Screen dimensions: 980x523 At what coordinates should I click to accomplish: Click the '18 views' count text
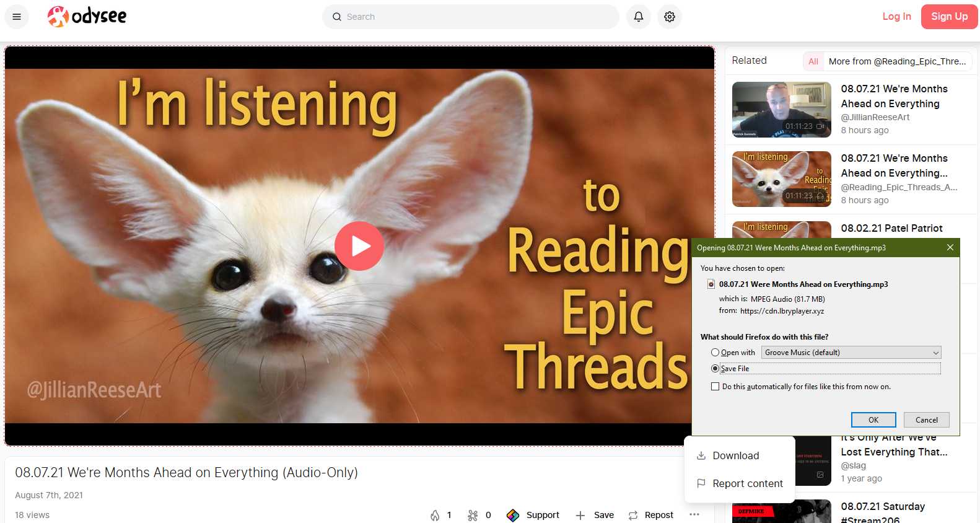point(32,515)
